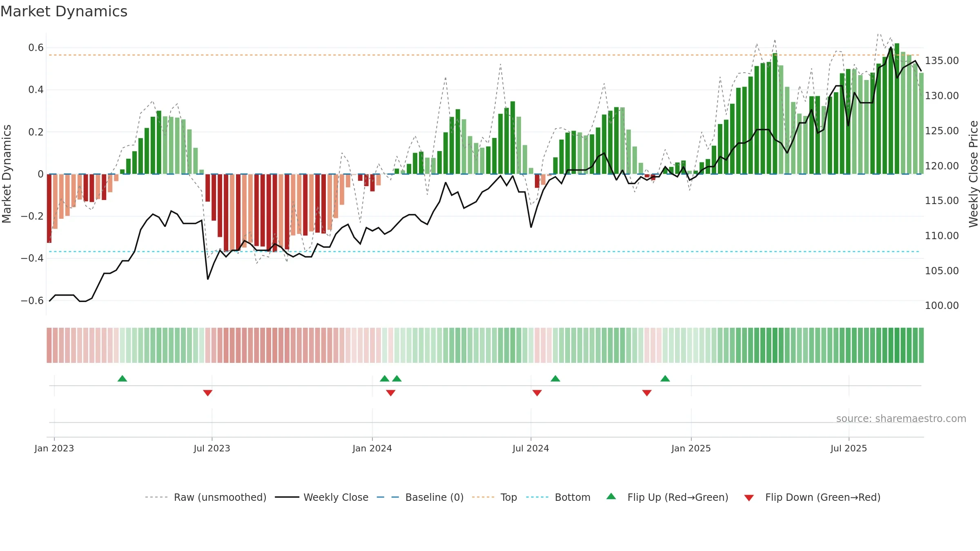Click the Weekly Close Price axis title
980x551 pixels.
click(973, 174)
